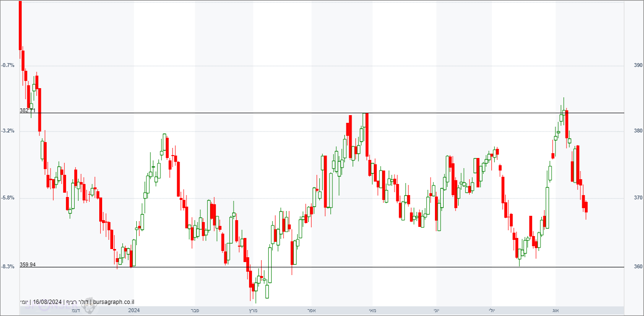644x316 pixels.
Task: Click the מרץ month label on time axis
Action: coord(253,310)
